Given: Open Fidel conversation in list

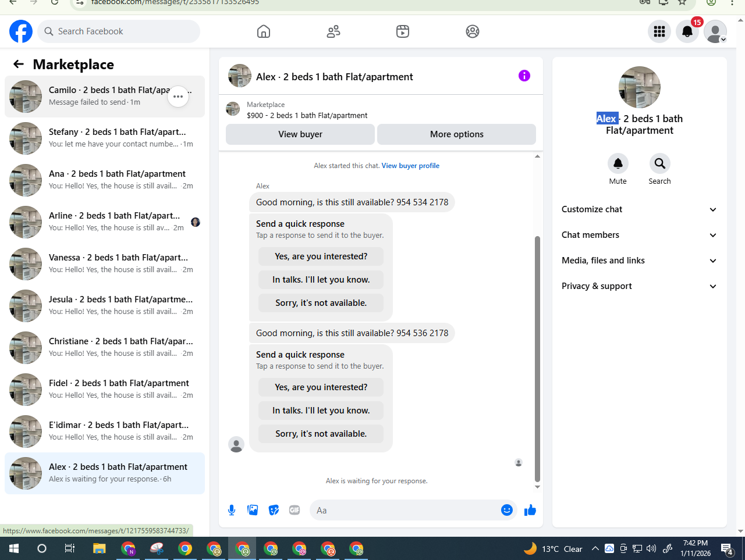Looking at the screenshot, I should point(105,390).
